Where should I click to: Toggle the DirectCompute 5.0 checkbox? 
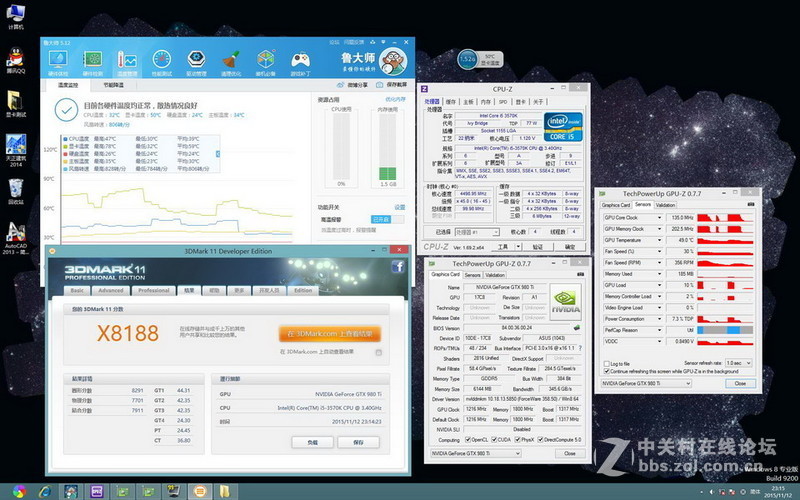[x=540, y=439]
